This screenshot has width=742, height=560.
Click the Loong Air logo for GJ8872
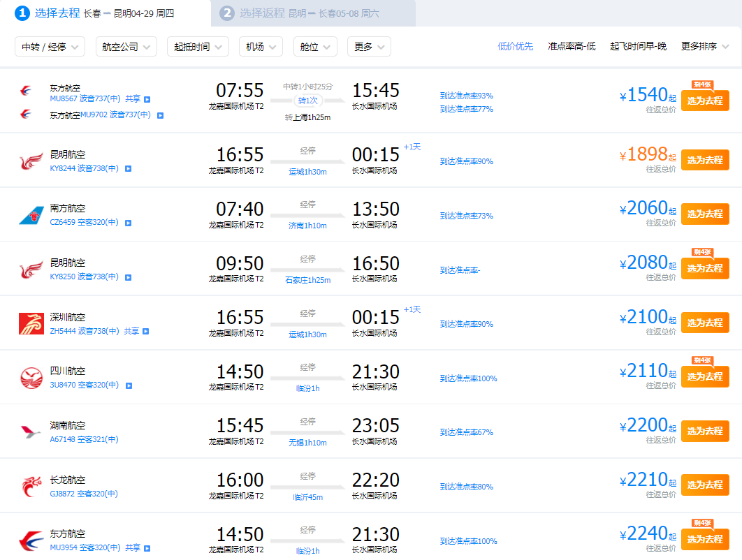31,486
